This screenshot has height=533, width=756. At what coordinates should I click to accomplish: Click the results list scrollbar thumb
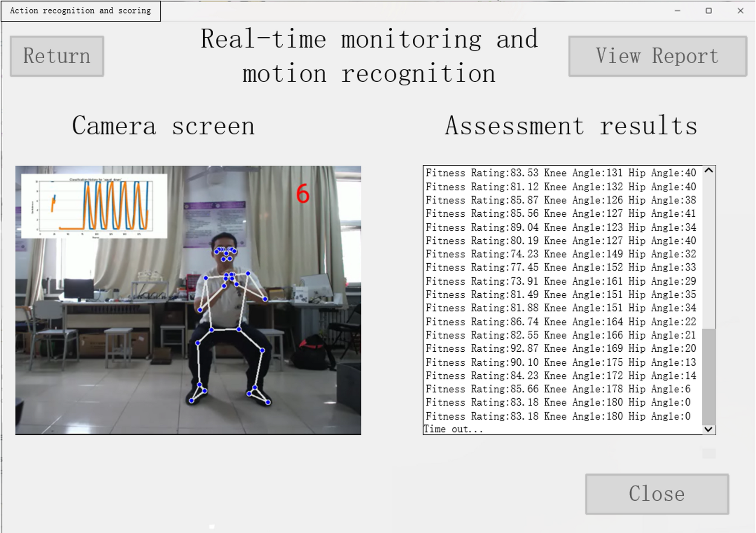[709, 376]
